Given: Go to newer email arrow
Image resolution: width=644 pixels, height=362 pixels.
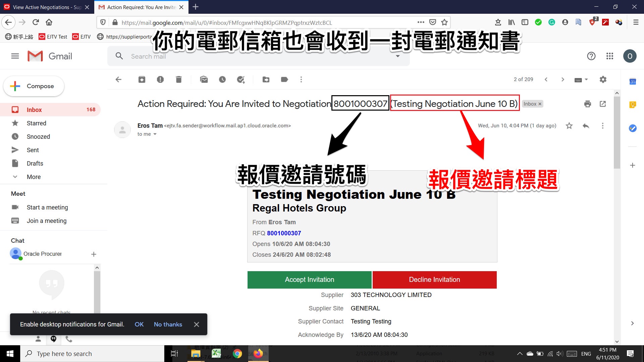Looking at the screenshot, I should click(546, 79).
